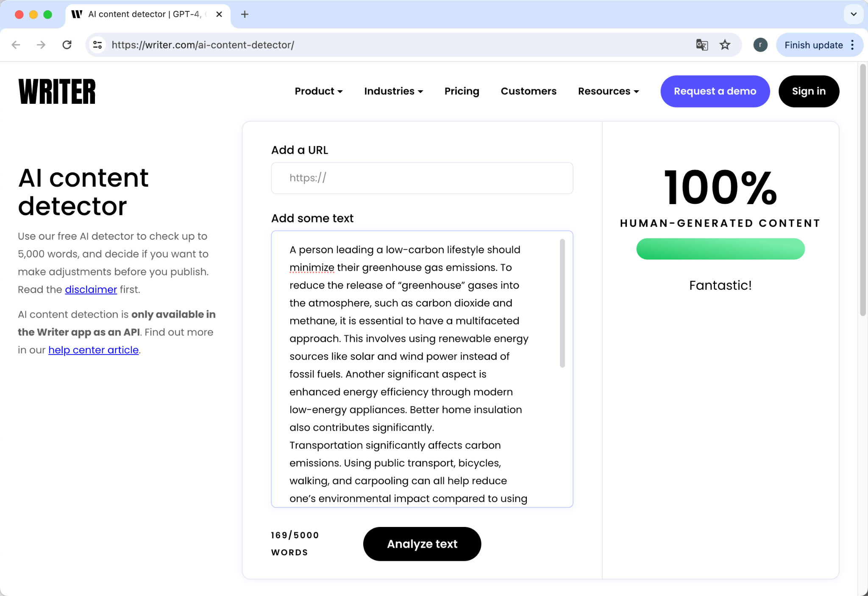Click the text area scrollbar
Image resolution: width=868 pixels, height=596 pixels.
pyautogui.click(x=562, y=303)
